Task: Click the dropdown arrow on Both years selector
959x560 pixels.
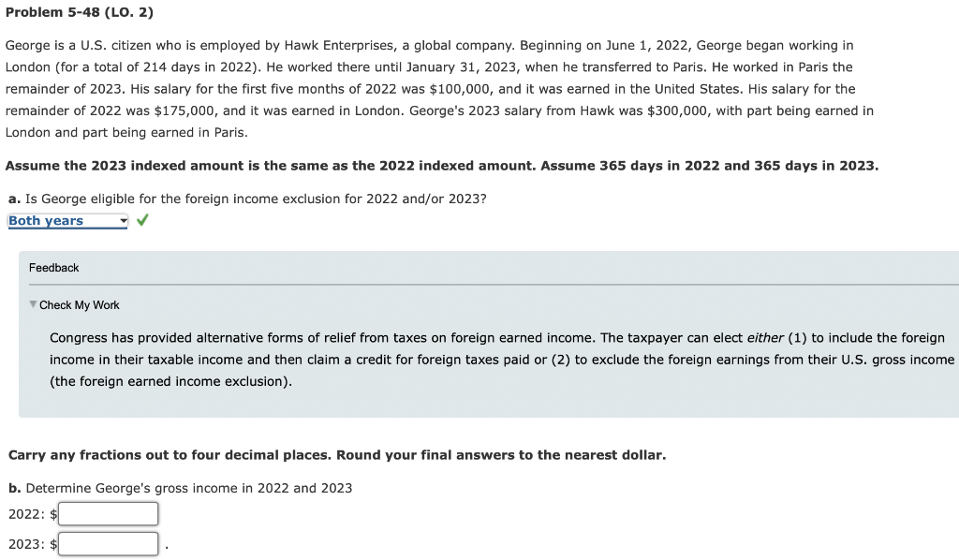Action: coord(123,220)
